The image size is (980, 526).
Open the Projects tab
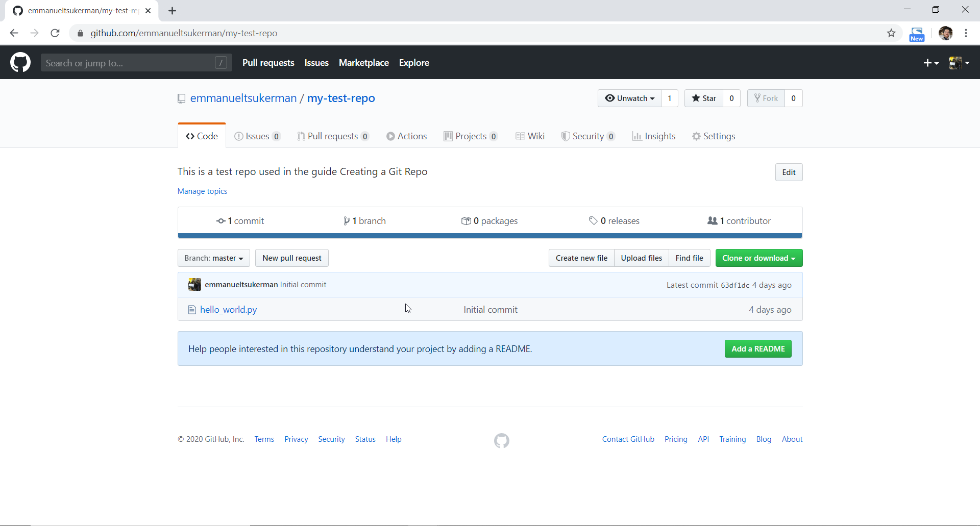click(471, 136)
